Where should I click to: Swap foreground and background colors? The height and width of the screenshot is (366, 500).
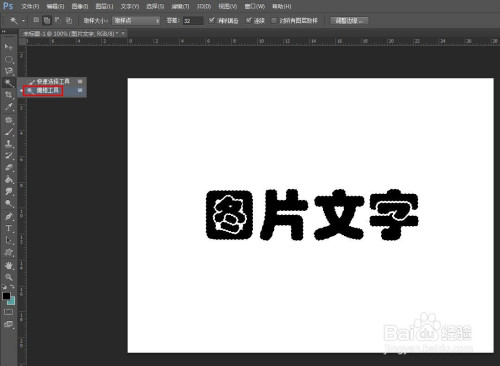point(12,287)
